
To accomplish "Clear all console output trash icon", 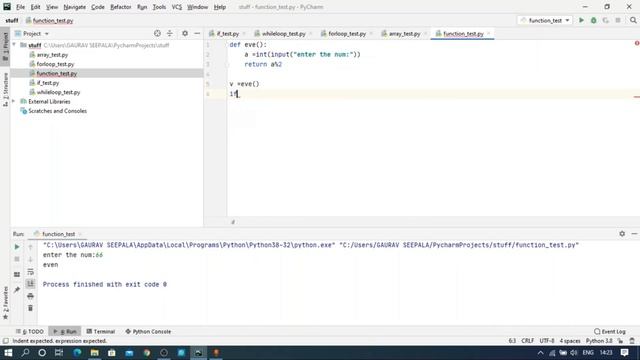I will (31, 308).
